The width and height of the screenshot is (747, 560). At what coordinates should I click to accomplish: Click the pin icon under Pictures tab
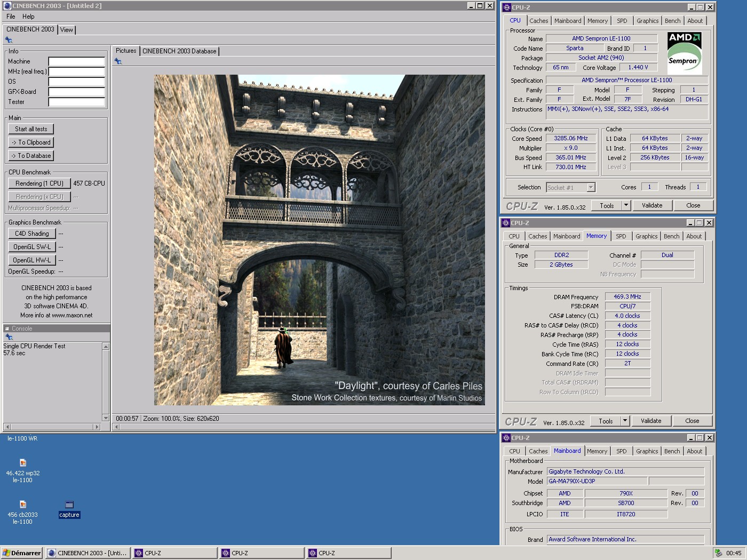118,61
